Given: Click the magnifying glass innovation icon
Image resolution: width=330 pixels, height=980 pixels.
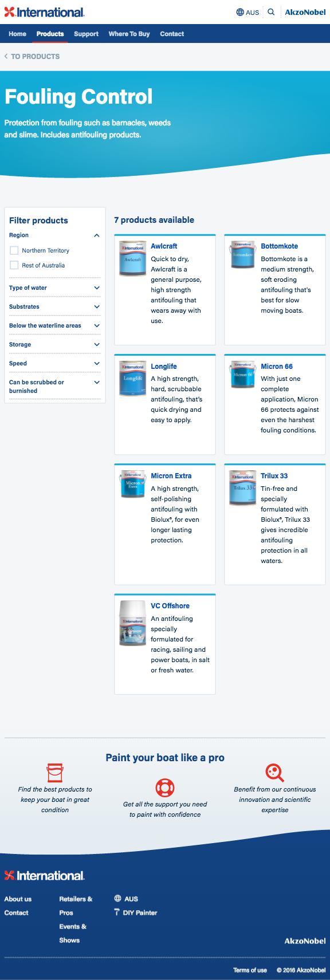Looking at the screenshot, I should pos(275,772).
